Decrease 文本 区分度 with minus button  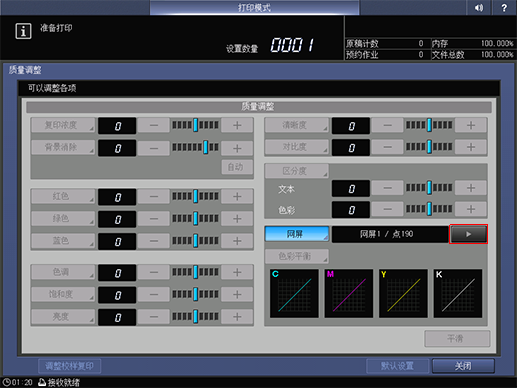click(x=387, y=188)
